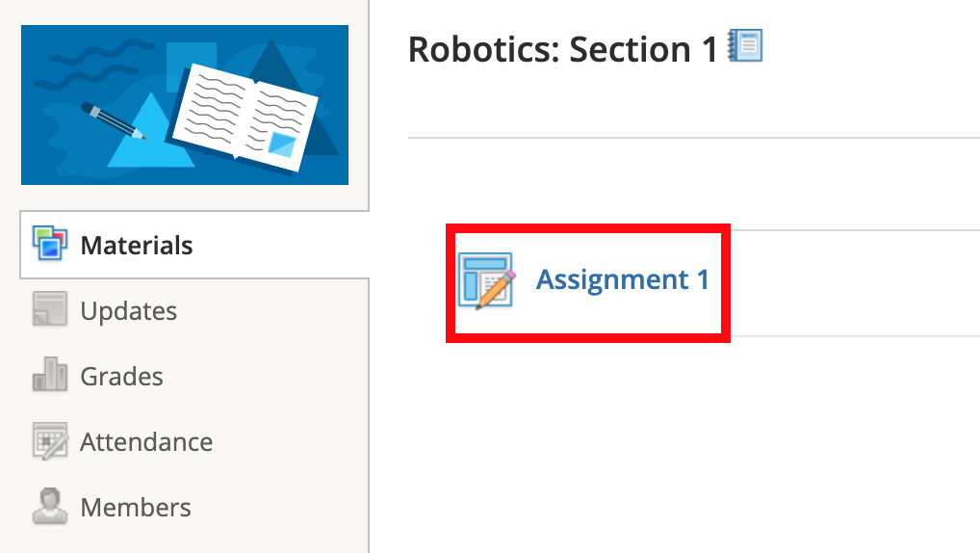View the course Members list
Screen dimensions: 980x553
(x=136, y=508)
